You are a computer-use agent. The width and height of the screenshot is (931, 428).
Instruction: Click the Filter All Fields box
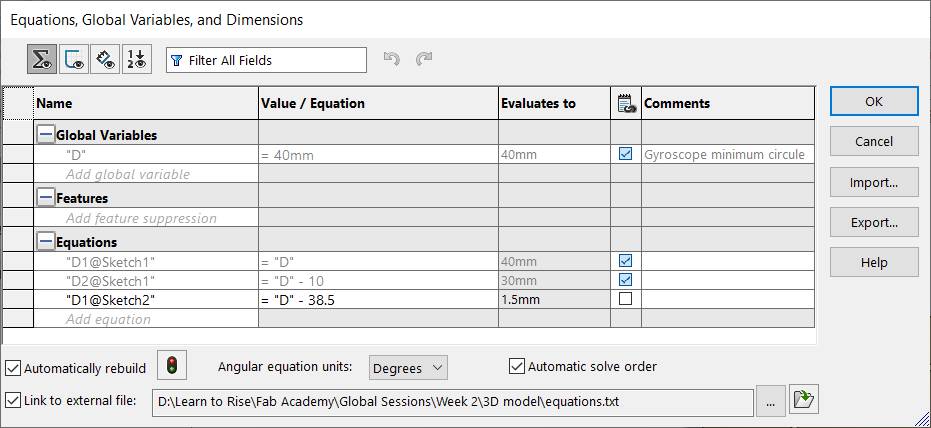click(266, 60)
